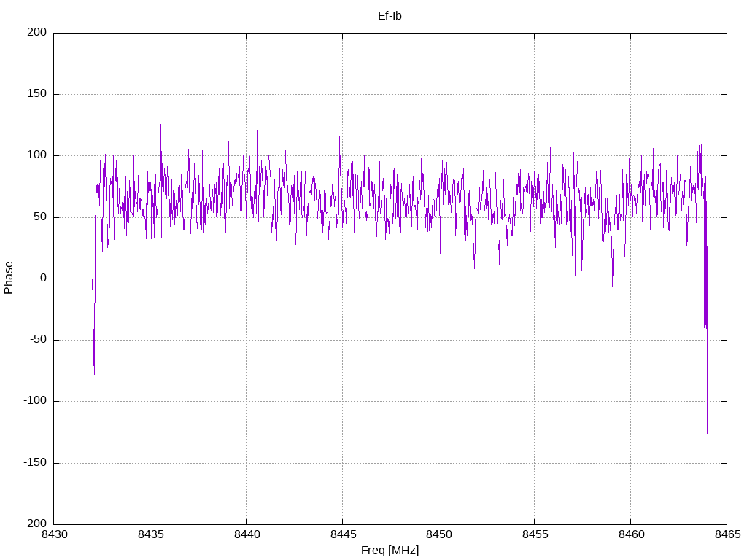The image size is (747, 560).
Task: Click the tallest spike peak near 8464 MHz
Action: [708, 58]
